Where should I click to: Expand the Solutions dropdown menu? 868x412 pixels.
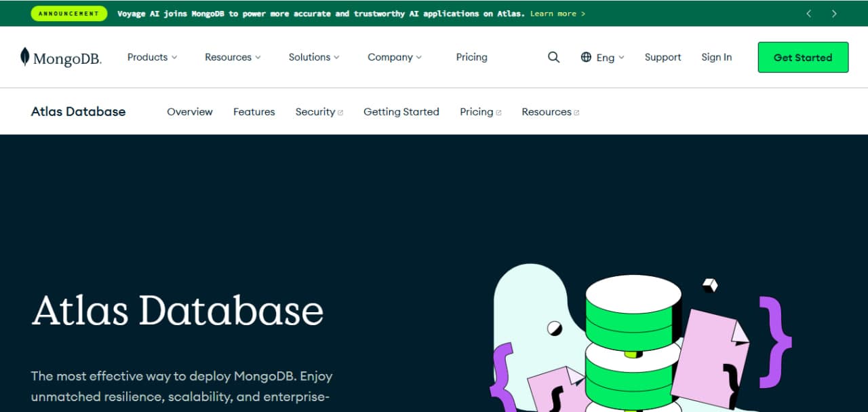[x=314, y=57]
